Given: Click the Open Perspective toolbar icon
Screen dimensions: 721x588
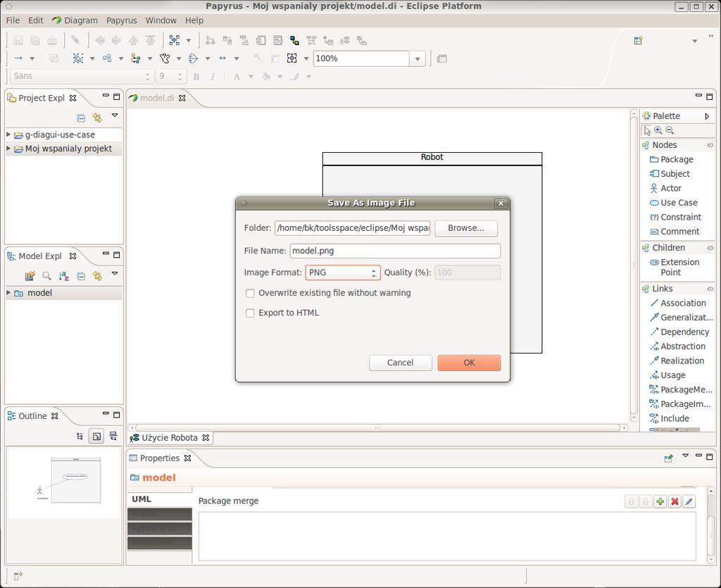Looking at the screenshot, I should [x=638, y=40].
